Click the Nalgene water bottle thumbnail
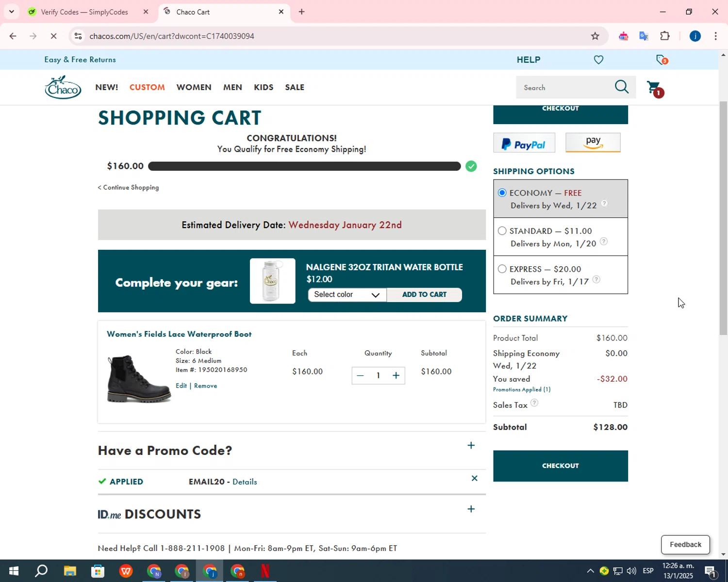The image size is (728, 582). coord(272,281)
